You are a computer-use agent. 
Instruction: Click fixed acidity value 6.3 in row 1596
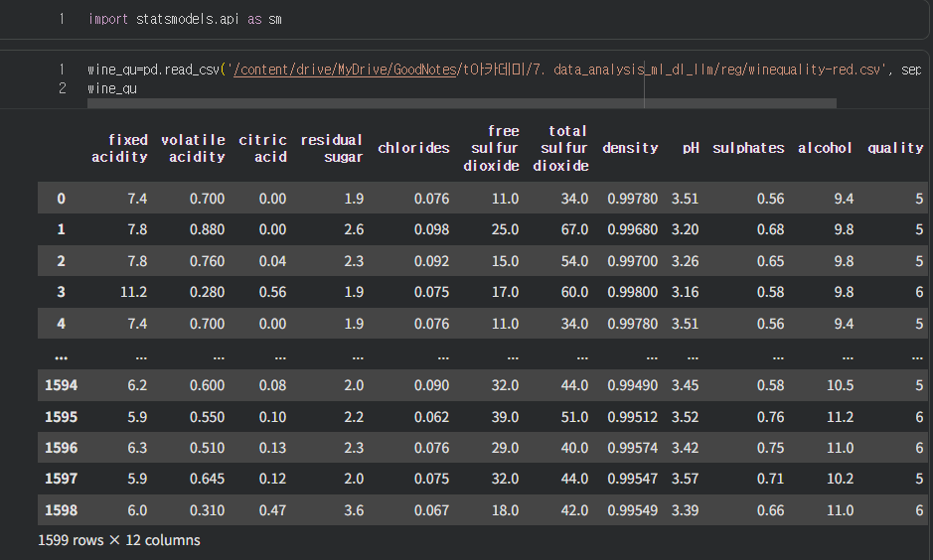137,448
